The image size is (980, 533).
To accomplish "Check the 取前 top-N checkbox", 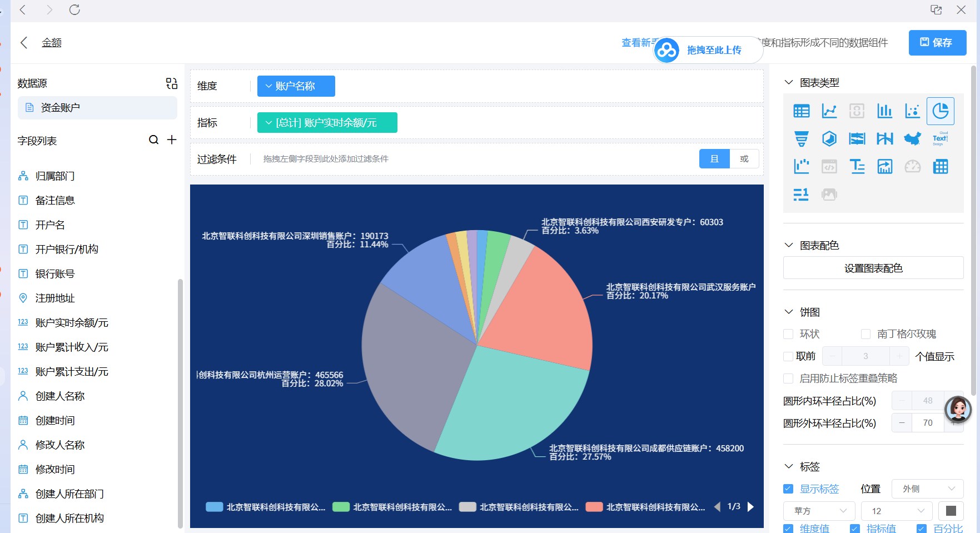I will tap(788, 356).
